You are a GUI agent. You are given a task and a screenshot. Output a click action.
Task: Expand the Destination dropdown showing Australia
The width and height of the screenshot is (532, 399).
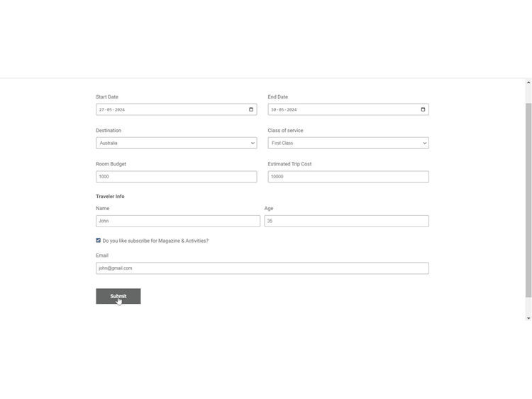pyautogui.click(x=176, y=143)
